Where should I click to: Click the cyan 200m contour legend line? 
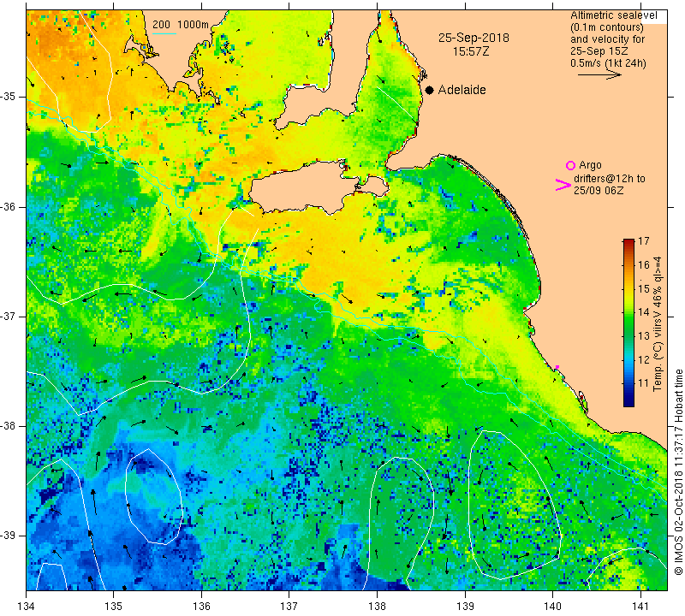click(x=164, y=33)
